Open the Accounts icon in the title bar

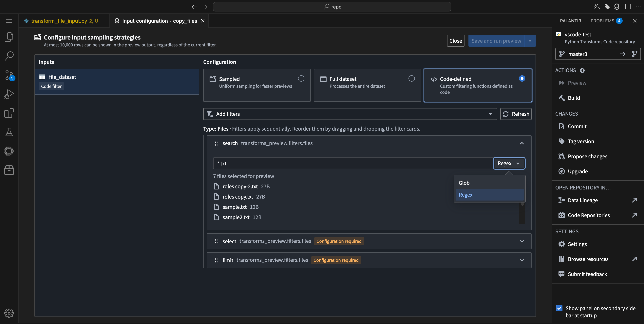(x=617, y=7)
